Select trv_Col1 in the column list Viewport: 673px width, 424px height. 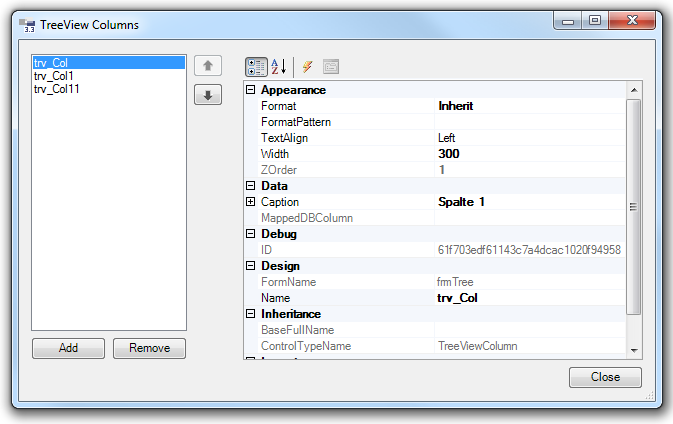(54, 76)
